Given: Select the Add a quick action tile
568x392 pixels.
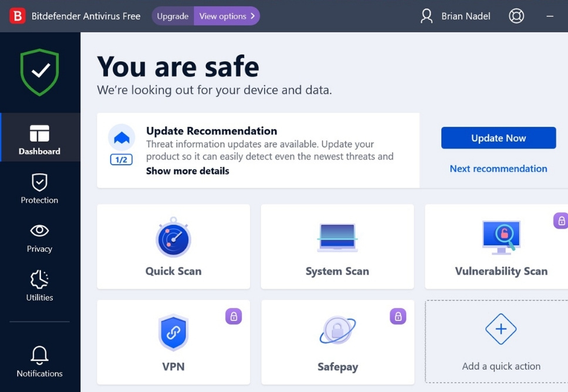Looking at the screenshot, I should coord(501,342).
